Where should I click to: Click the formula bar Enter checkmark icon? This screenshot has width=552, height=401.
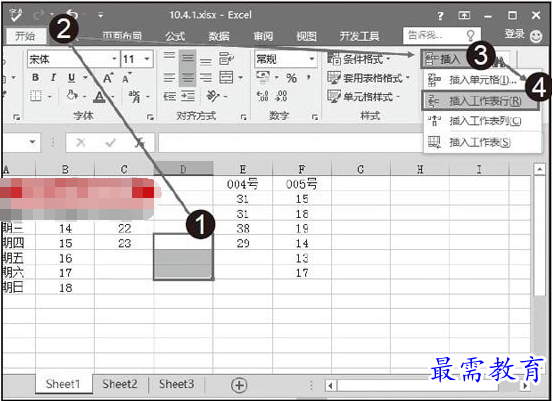pyautogui.click(x=111, y=142)
